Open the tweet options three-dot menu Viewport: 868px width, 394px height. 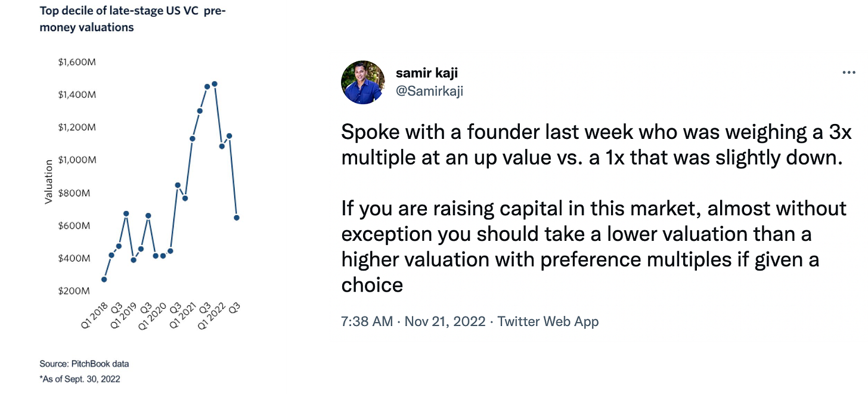pyautogui.click(x=848, y=72)
